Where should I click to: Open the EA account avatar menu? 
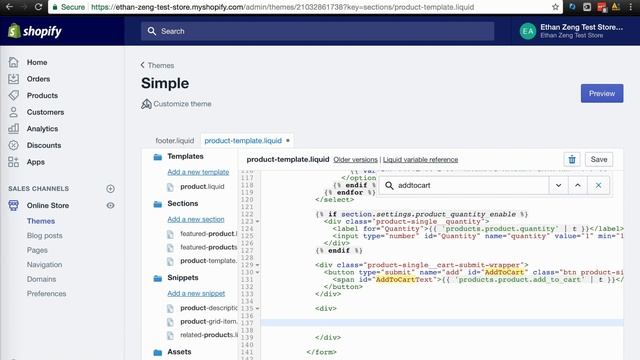(527, 31)
